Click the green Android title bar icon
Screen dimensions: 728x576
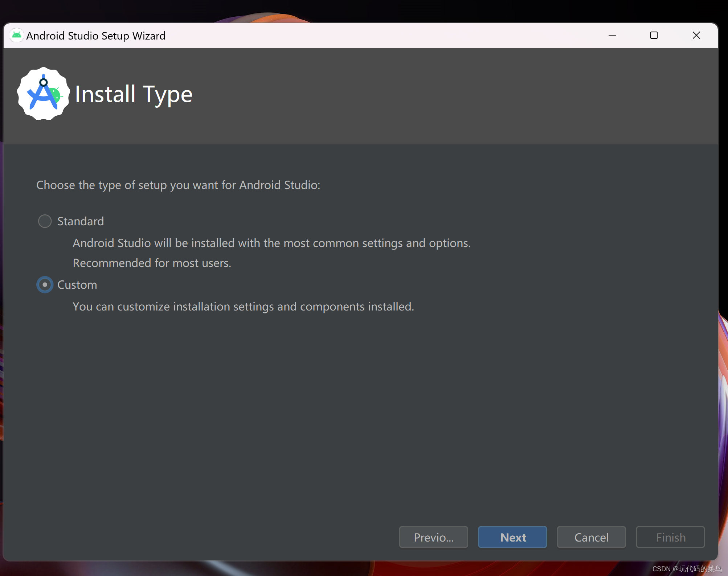[17, 35]
